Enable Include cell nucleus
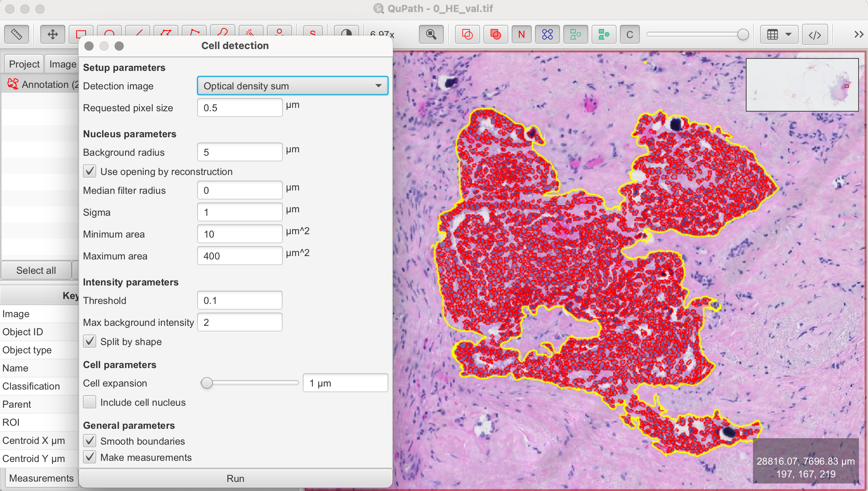868x491 pixels. (x=90, y=402)
